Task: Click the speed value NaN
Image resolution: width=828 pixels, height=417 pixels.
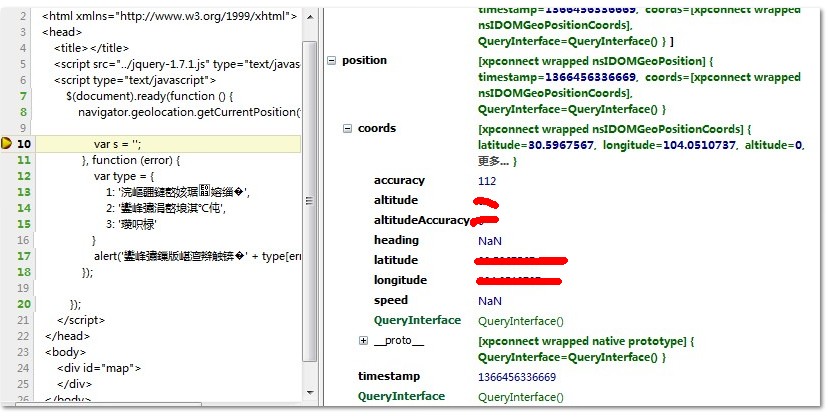Action: 490,301
